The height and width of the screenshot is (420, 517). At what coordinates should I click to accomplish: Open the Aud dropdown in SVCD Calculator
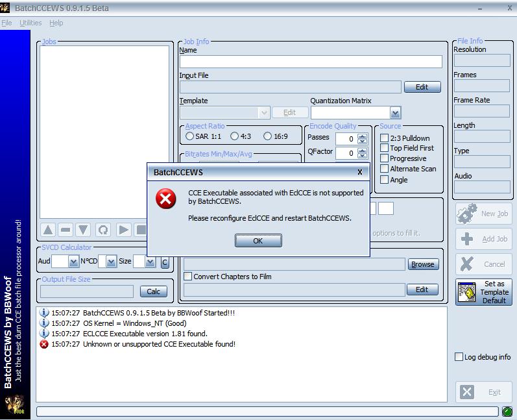click(73, 262)
